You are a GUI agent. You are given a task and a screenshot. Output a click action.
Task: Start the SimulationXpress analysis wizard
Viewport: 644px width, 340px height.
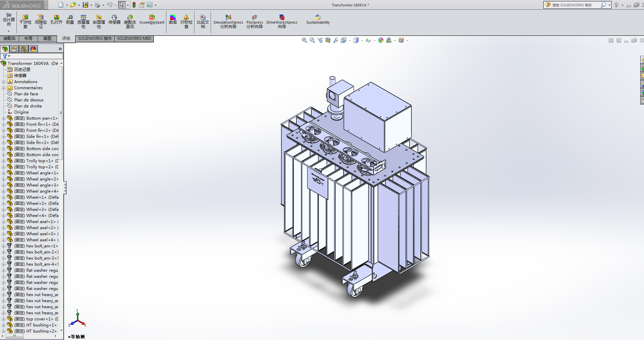(x=228, y=21)
